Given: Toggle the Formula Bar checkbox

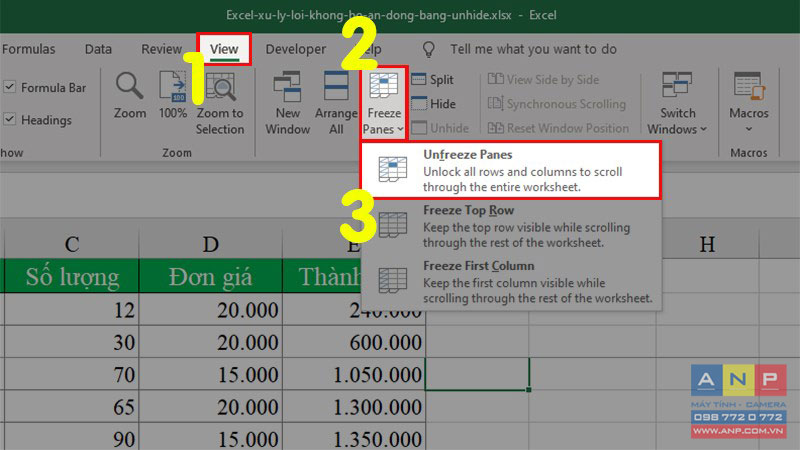Looking at the screenshot, I should pyautogui.click(x=10, y=87).
